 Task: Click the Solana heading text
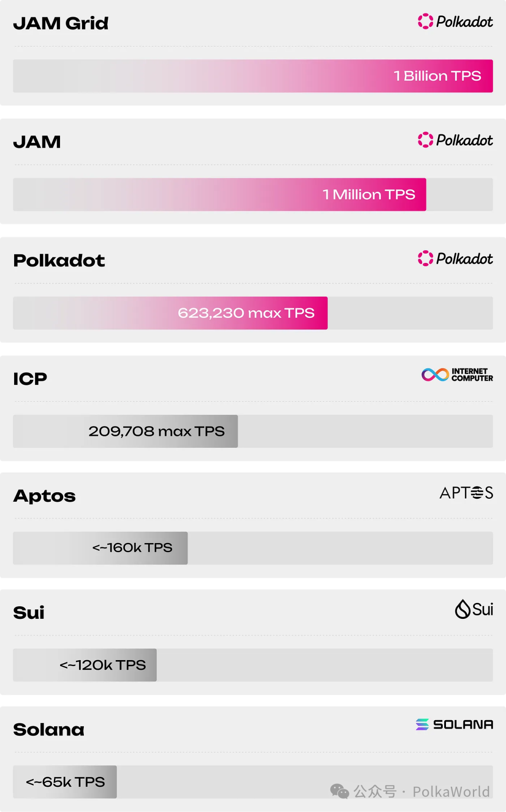click(49, 729)
